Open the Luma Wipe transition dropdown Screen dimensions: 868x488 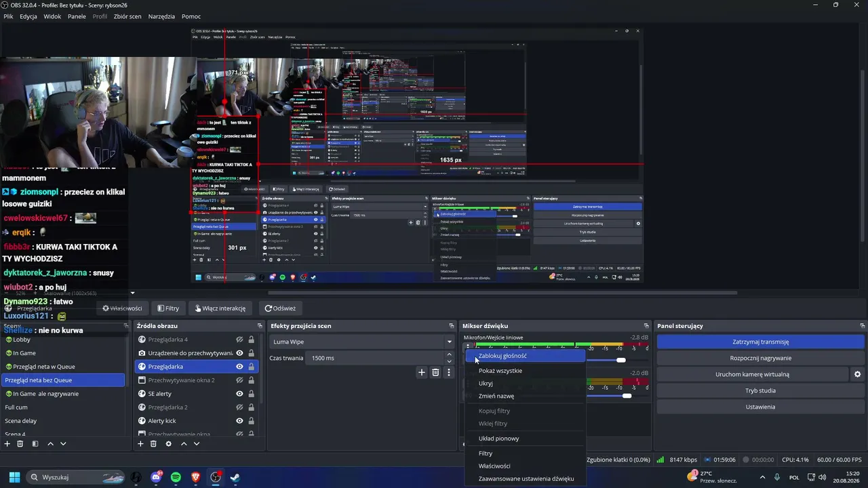click(x=361, y=342)
